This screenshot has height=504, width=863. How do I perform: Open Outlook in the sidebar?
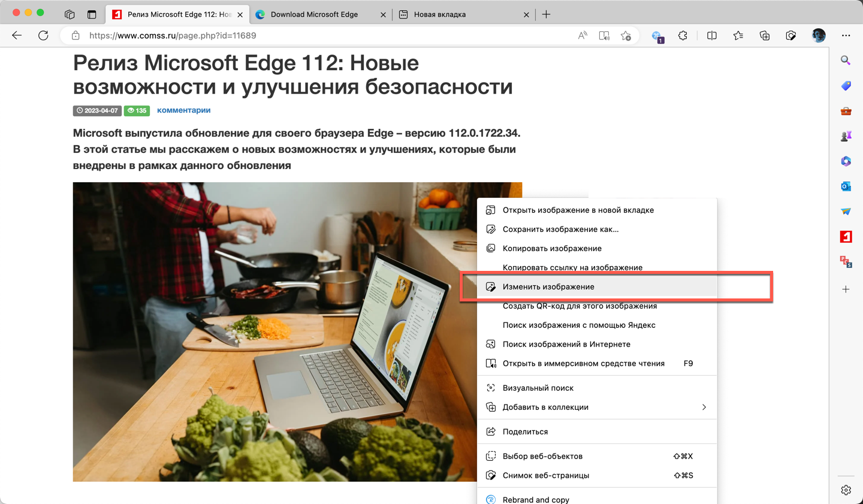pos(846,186)
